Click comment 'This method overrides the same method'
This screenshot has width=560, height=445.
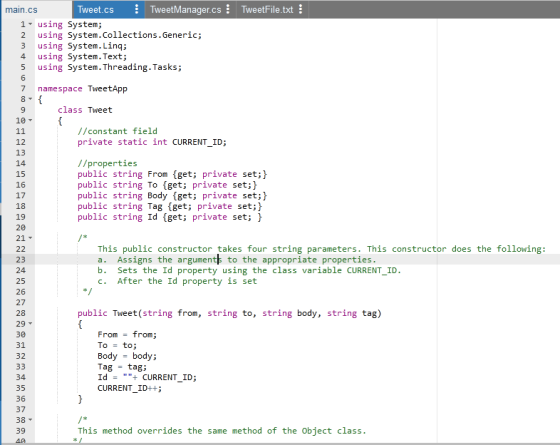(x=222, y=431)
